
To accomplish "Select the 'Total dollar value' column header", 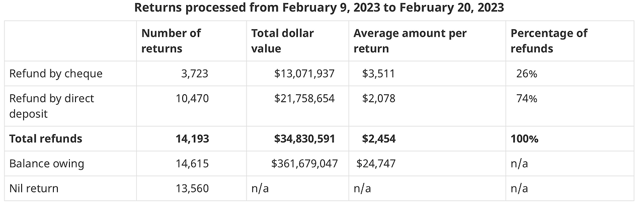I will [x=282, y=41].
